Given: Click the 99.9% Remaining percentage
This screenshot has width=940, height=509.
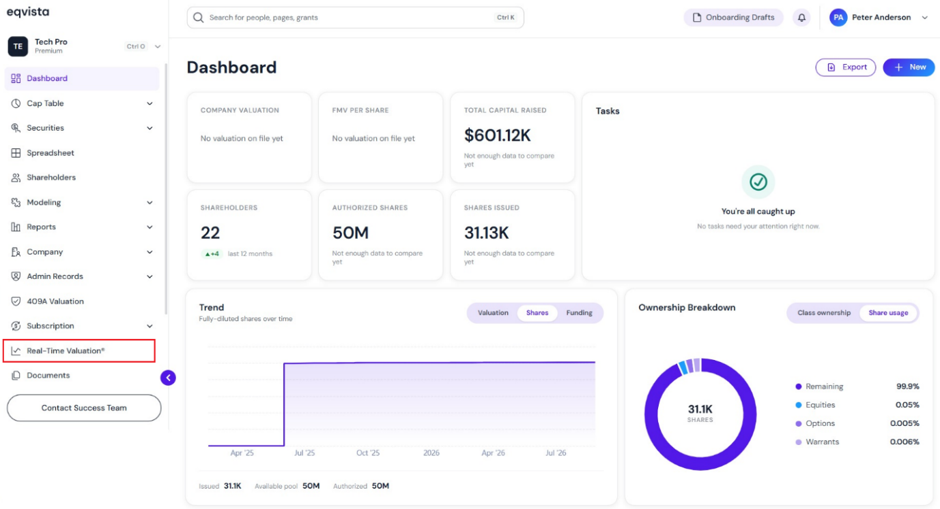Looking at the screenshot, I should coord(908,387).
